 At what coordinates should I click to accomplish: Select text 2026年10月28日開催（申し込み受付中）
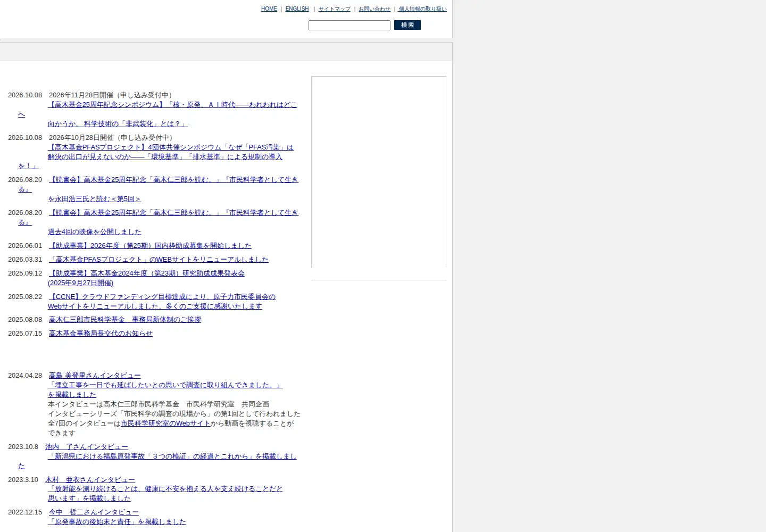(x=112, y=138)
